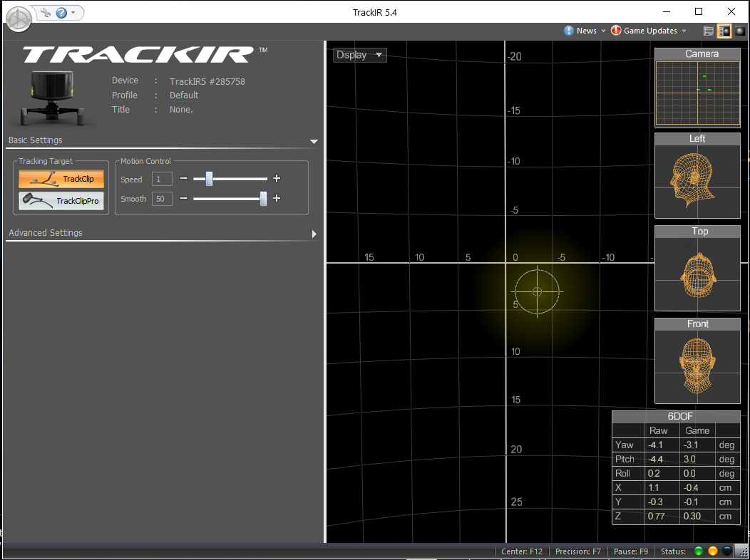The image size is (750, 560).
Task: Click the Pitch Game value 3.0
Action: click(x=689, y=459)
